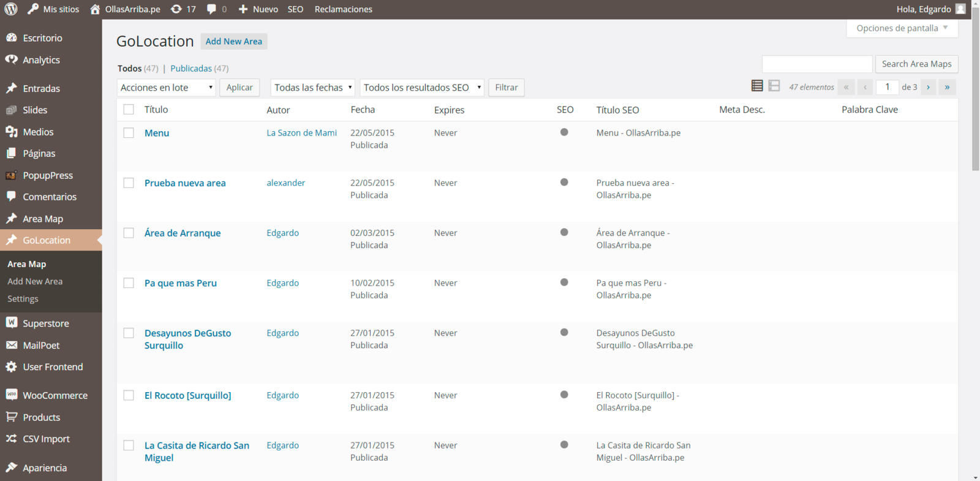Open El Rocoto [Surquillo] title link
980x481 pixels.
point(188,395)
